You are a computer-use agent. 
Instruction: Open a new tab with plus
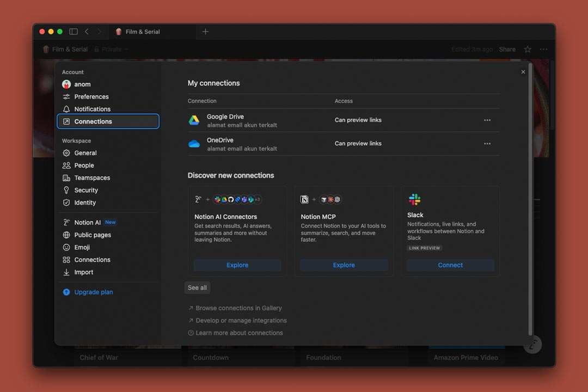click(205, 32)
